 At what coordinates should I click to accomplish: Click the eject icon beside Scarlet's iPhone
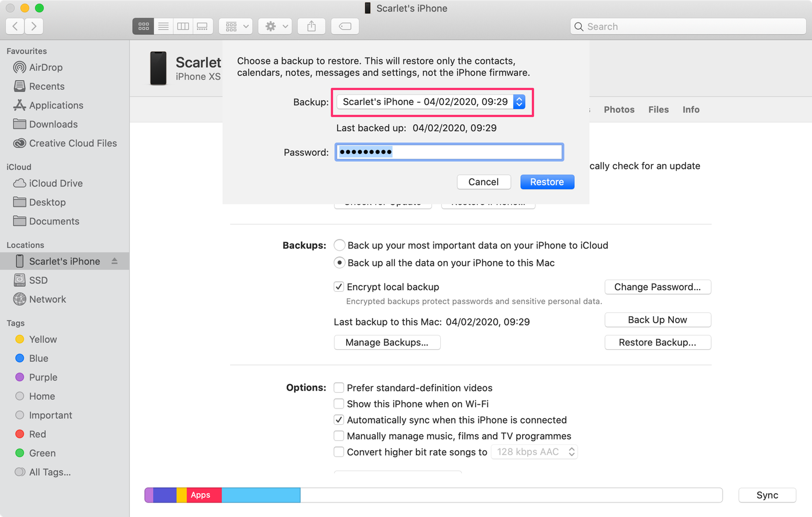point(114,261)
